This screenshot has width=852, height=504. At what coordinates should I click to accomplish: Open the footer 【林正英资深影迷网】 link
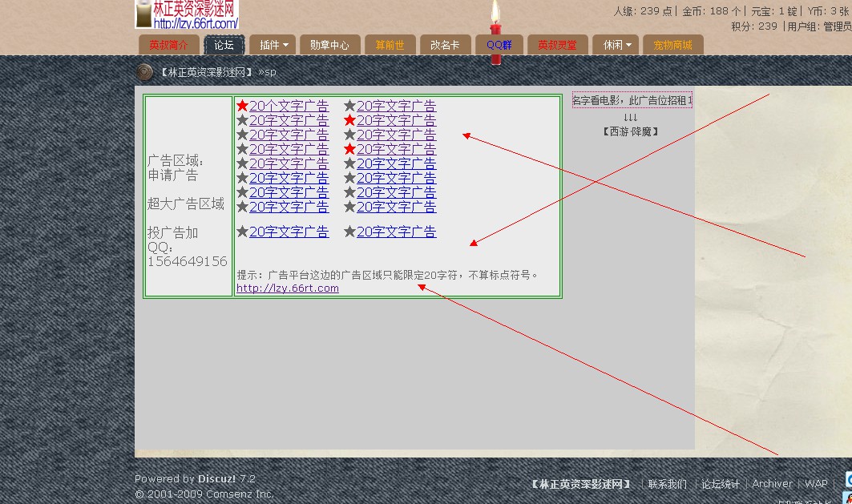pyautogui.click(x=581, y=484)
